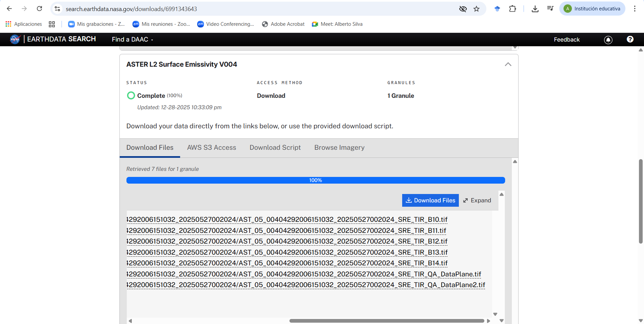Click the NASA logo icon

pos(15,40)
